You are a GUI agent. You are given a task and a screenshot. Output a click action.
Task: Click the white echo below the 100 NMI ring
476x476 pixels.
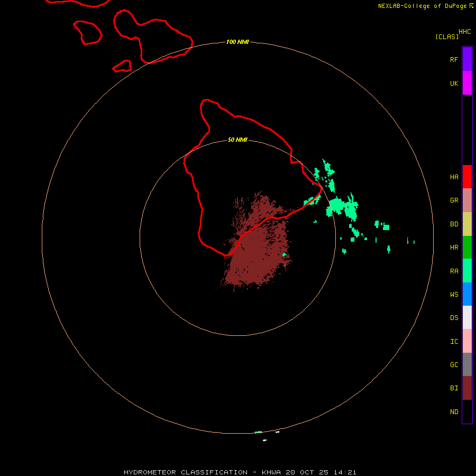coord(265,440)
